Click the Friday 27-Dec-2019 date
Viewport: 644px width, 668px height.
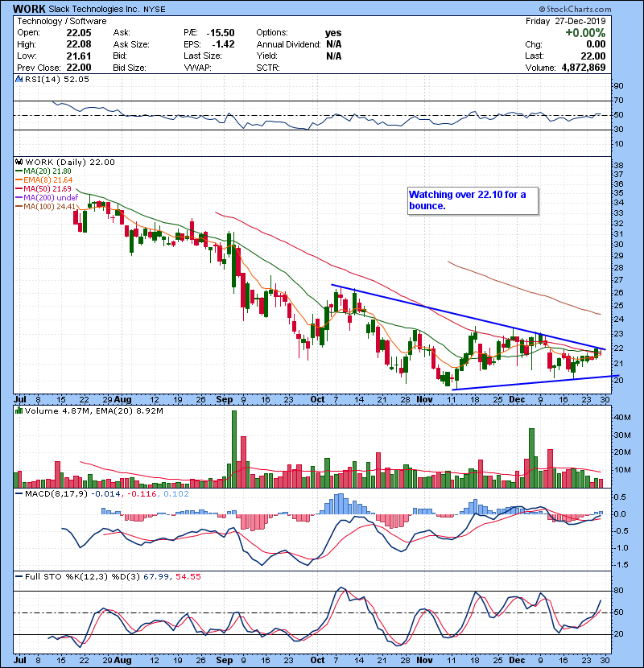[566, 21]
